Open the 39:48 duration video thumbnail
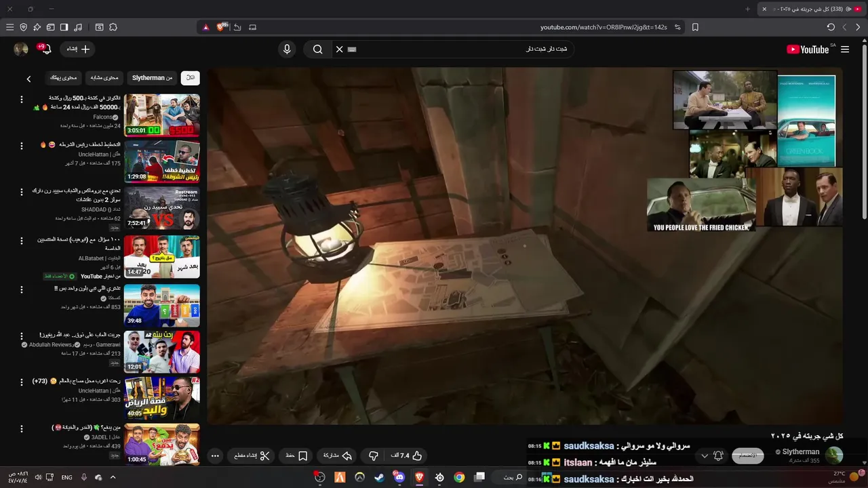Viewport: 868px width, 488px height. tap(161, 305)
